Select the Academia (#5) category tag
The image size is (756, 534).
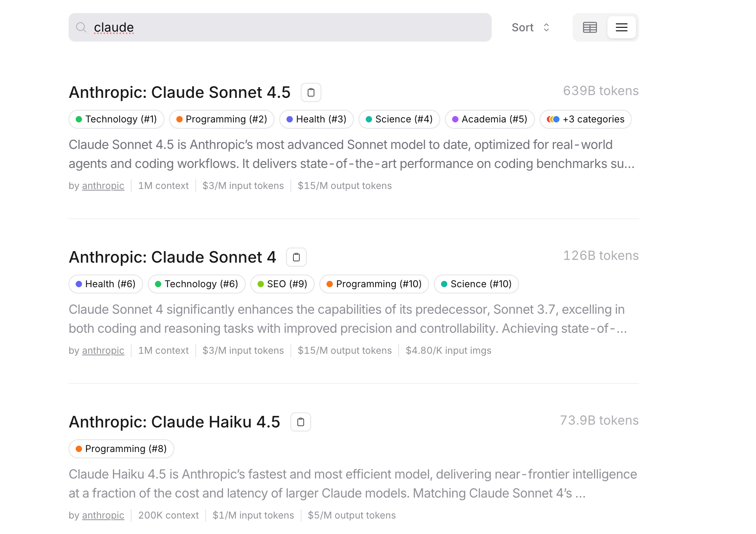490,119
